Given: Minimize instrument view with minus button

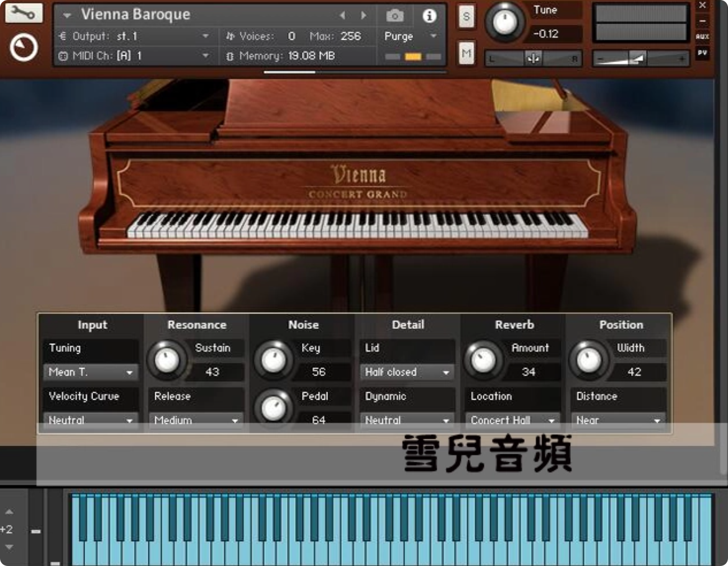Looking at the screenshot, I should point(702,21).
